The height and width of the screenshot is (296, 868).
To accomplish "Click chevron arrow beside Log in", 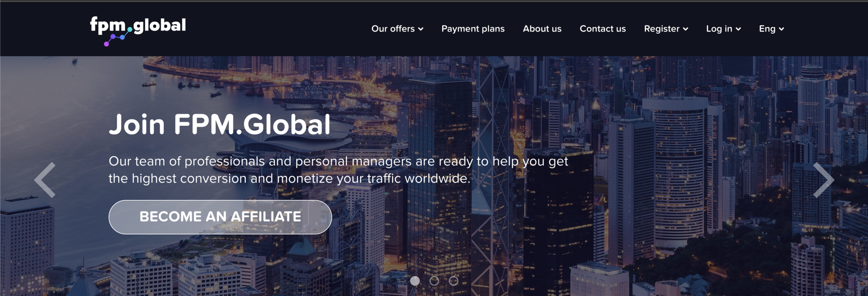I will [x=738, y=29].
